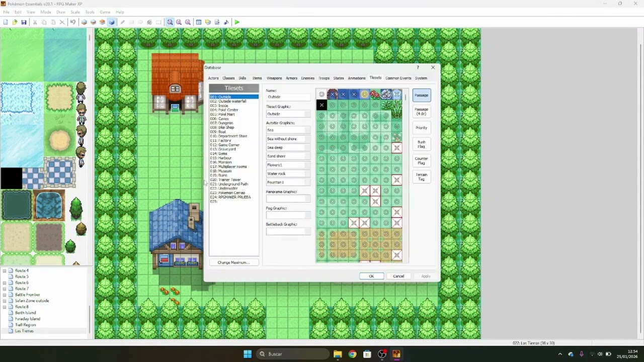Click the Windows Start button
Image resolution: width=644 pixels, height=362 pixels.
pos(248,354)
